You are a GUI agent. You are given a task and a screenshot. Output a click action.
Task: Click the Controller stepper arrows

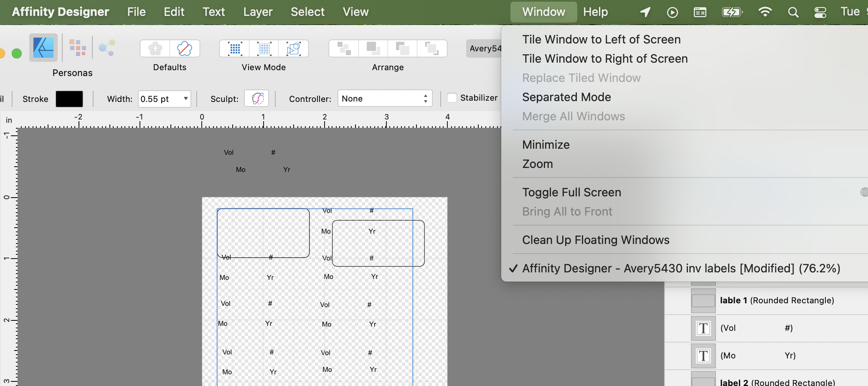point(425,98)
